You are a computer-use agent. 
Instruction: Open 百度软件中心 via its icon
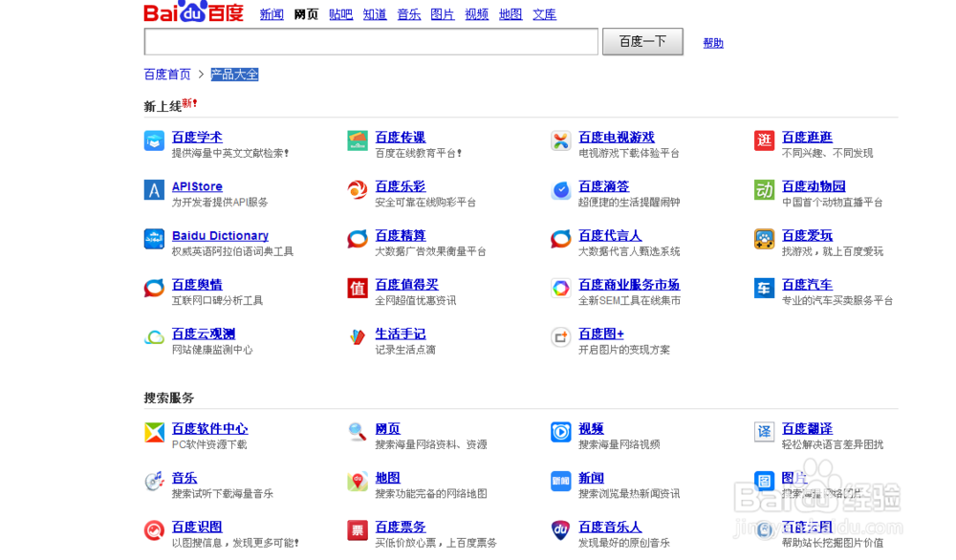point(154,432)
